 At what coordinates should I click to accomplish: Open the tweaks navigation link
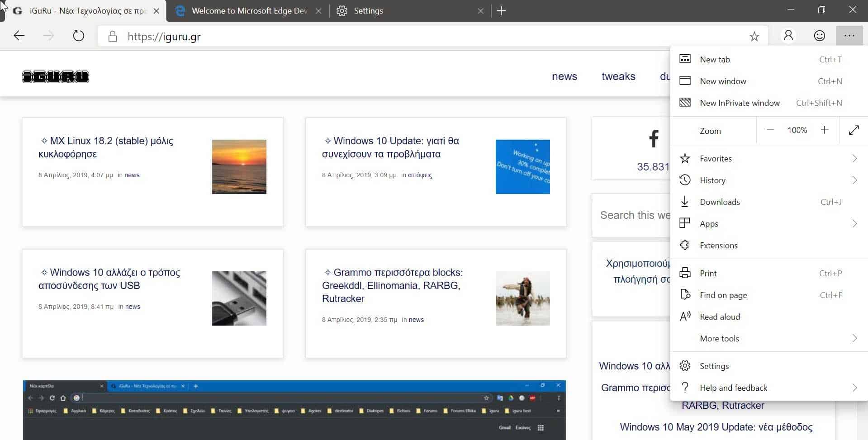tap(618, 76)
